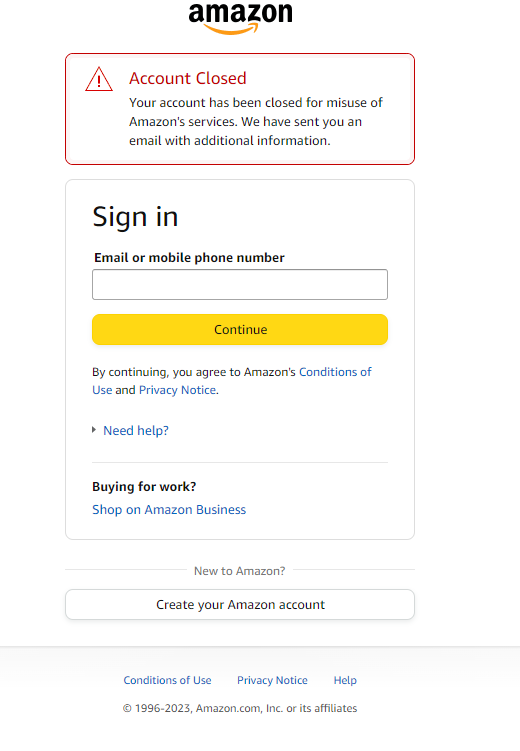Click Create your Amazon account button
This screenshot has height=751, width=520.
point(240,604)
